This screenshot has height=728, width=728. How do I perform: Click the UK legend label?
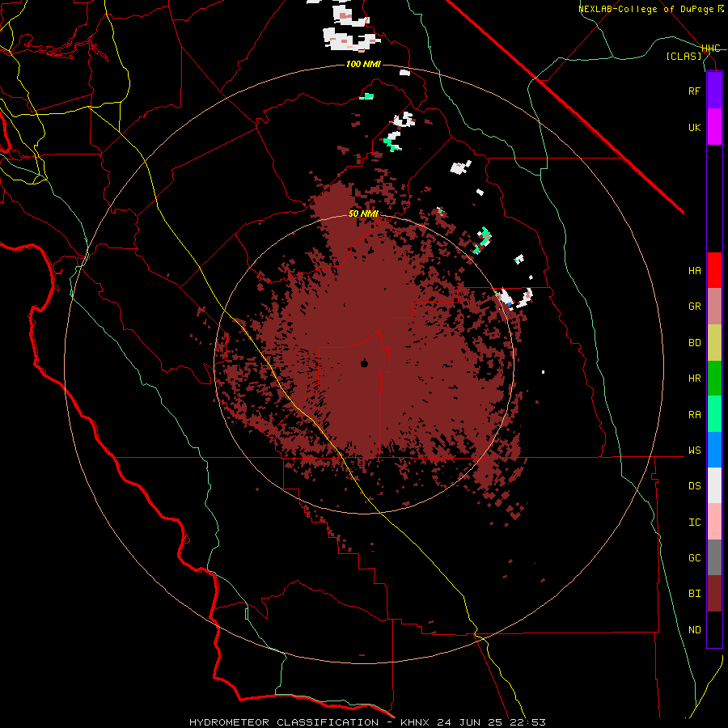(x=694, y=127)
